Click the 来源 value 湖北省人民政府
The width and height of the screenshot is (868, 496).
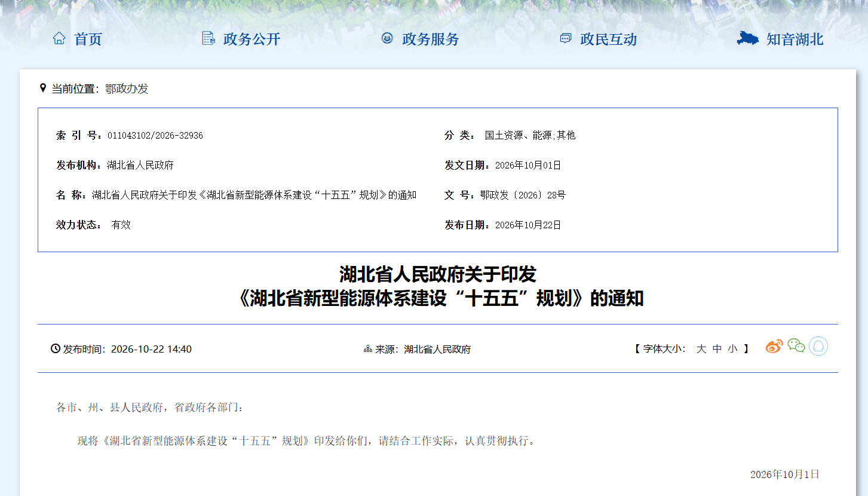[x=437, y=350]
